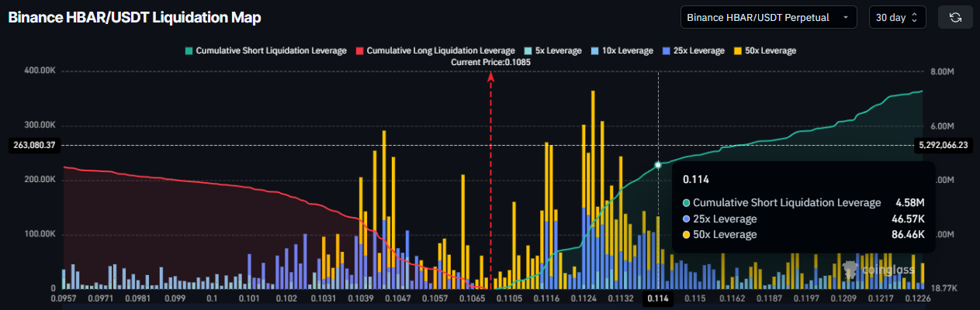980x310 pixels.
Task: Toggle Cumulative Short Liquidation Leverage legend
Action: tap(265, 50)
